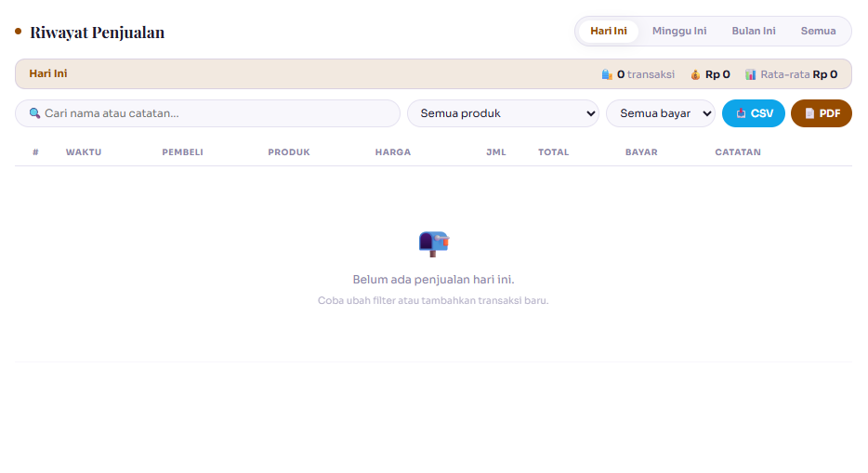Show all sales via Semua tab

click(x=818, y=31)
